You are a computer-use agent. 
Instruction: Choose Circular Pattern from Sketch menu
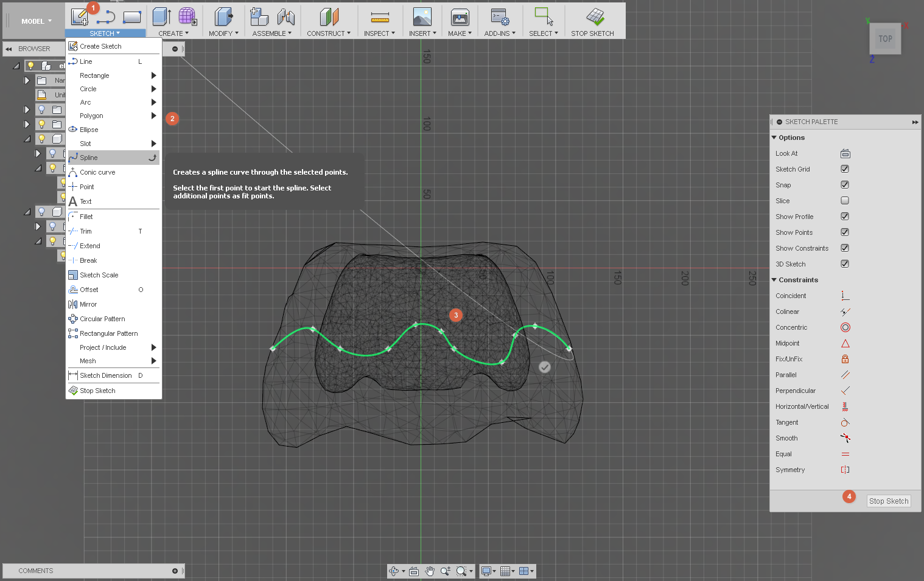click(x=113, y=319)
